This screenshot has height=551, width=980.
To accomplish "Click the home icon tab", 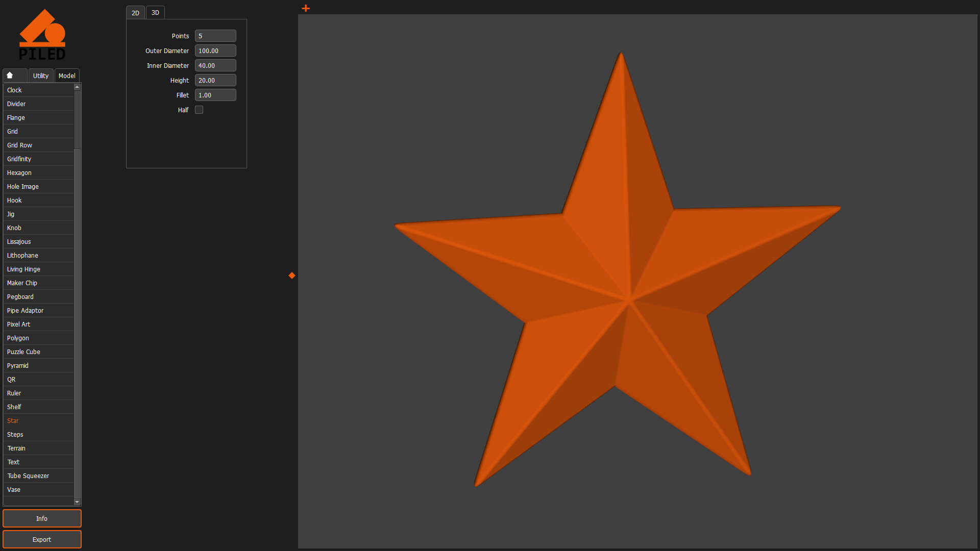I will click(x=10, y=76).
